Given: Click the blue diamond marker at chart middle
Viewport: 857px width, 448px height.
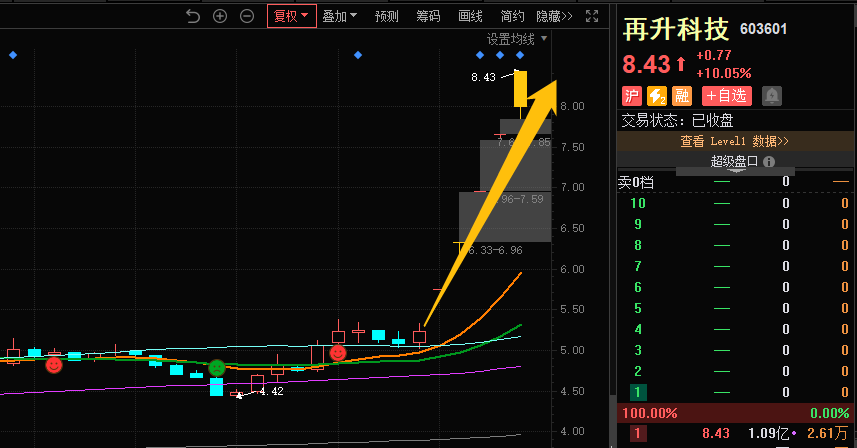Looking at the screenshot, I should [358, 55].
